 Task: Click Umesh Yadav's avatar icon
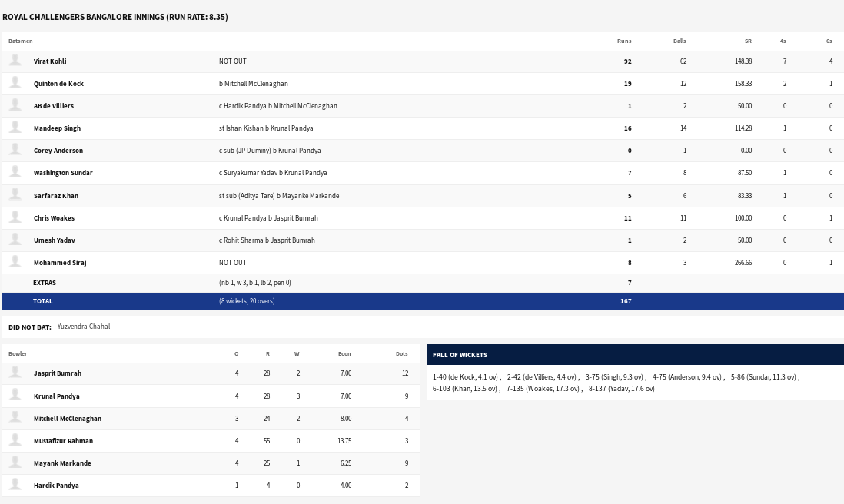coord(15,240)
